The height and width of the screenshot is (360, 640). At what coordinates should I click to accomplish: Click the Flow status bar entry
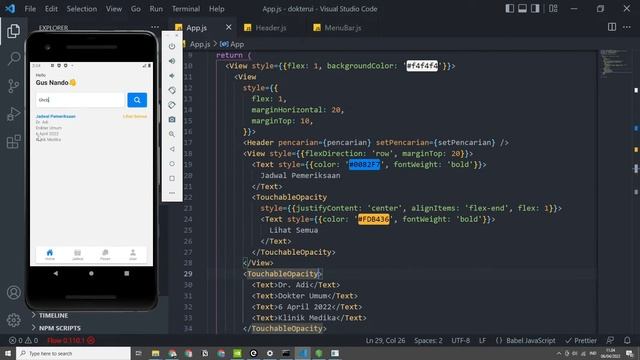pos(71,340)
